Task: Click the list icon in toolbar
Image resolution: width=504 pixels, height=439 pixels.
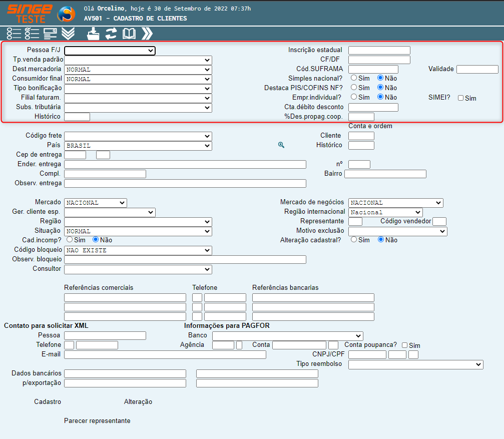Action: 14,34
